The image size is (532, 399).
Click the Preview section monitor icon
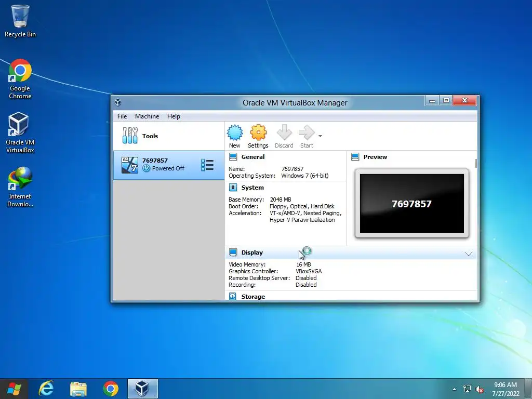[355, 157]
